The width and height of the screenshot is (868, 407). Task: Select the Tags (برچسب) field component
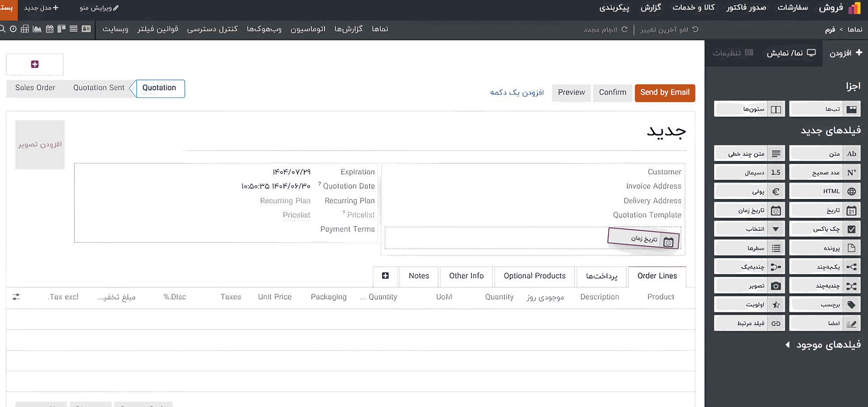click(825, 305)
